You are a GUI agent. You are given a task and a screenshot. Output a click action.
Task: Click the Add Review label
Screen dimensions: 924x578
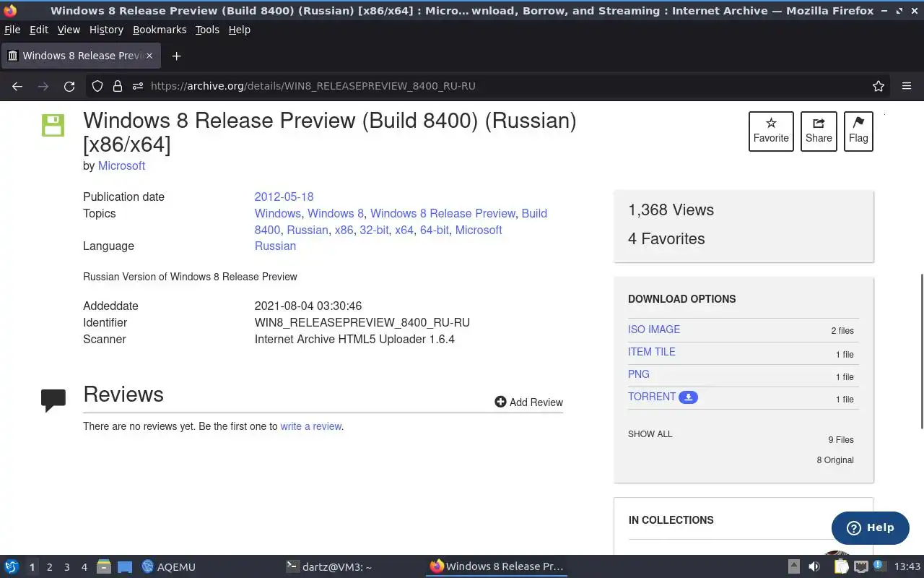click(x=536, y=402)
